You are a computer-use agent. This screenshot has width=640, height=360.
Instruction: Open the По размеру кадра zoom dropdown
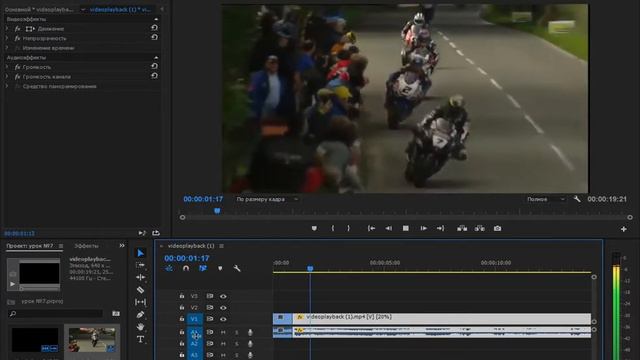point(267,199)
